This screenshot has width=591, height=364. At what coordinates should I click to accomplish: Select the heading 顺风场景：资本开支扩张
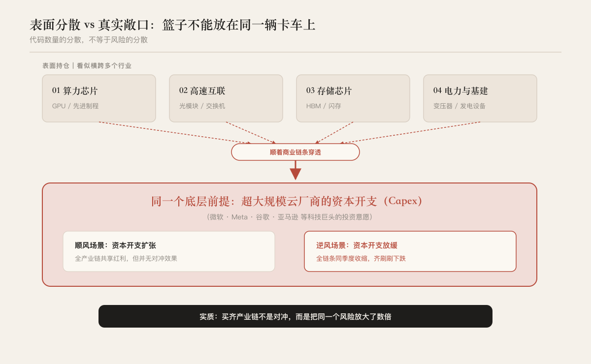[x=115, y=245]
